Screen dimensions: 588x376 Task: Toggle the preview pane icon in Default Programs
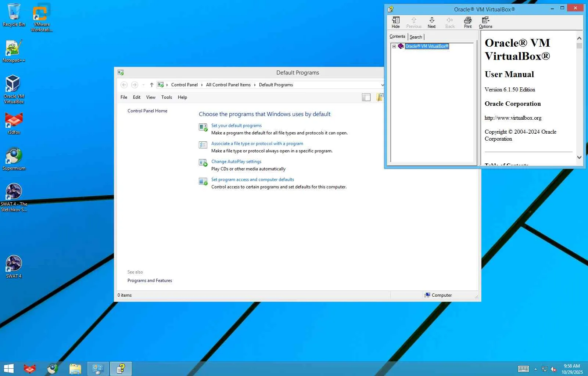(366, 97)
